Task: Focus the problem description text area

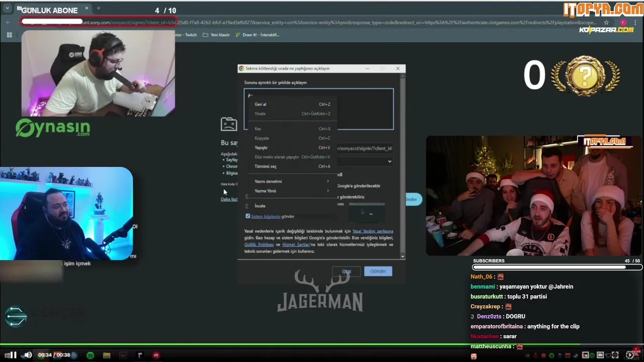Action: 319,109
